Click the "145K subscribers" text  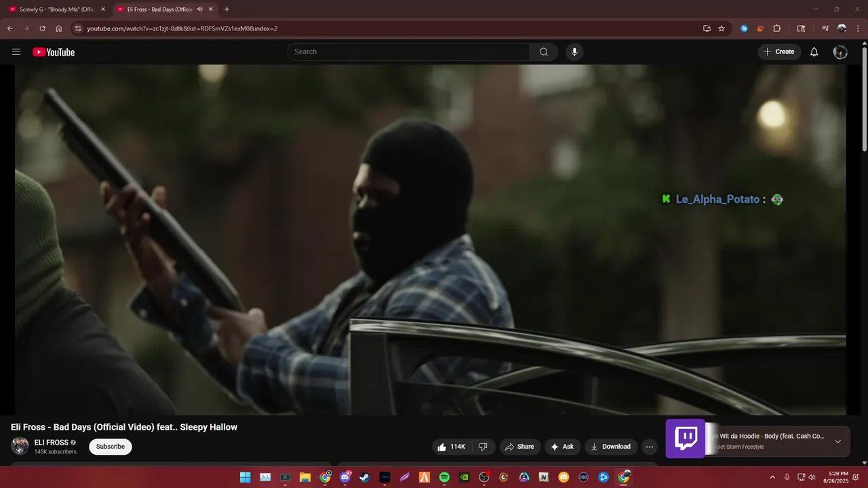tap(56, 452)
